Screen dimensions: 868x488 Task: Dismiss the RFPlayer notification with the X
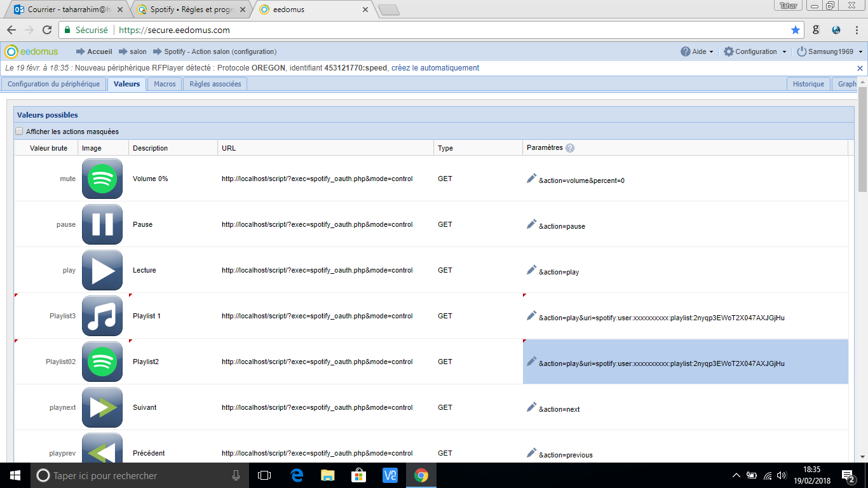point(860,68)
